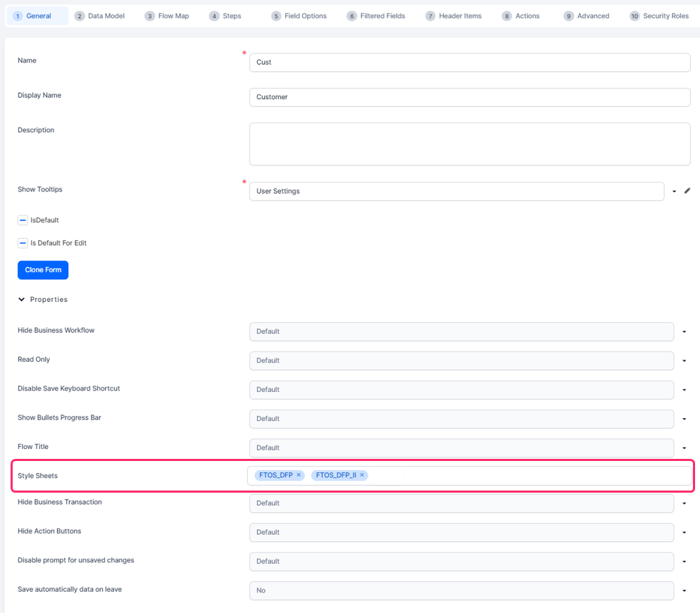700x613 pixels.
Task: Expand the Read Only dropdown
Action: [x=684, y=360]
